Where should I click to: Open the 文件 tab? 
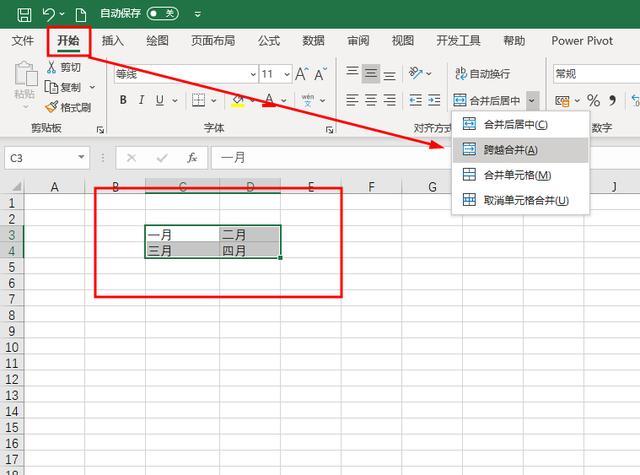tap(22, 41)
